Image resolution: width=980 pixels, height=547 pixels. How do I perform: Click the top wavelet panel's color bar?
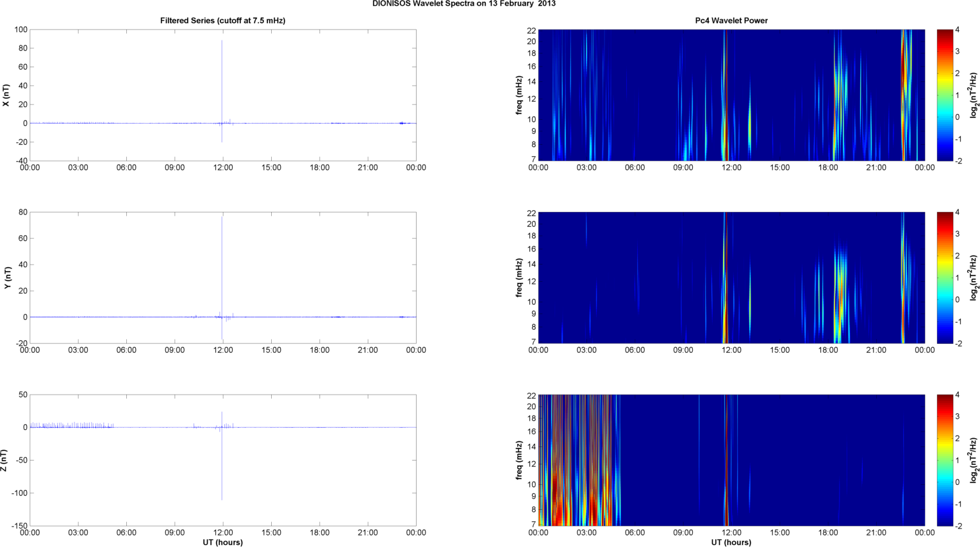945,95
